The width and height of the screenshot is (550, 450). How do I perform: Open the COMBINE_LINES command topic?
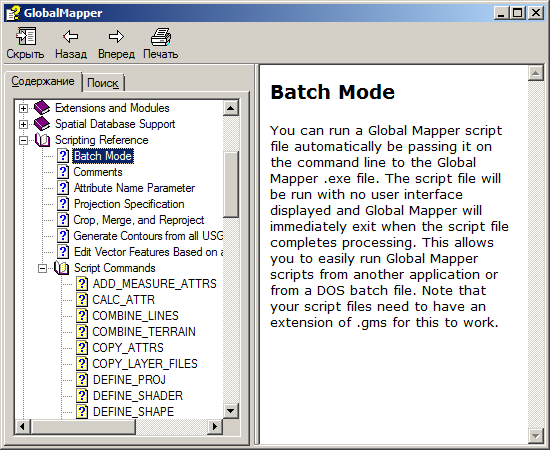[x=135, y=316]
